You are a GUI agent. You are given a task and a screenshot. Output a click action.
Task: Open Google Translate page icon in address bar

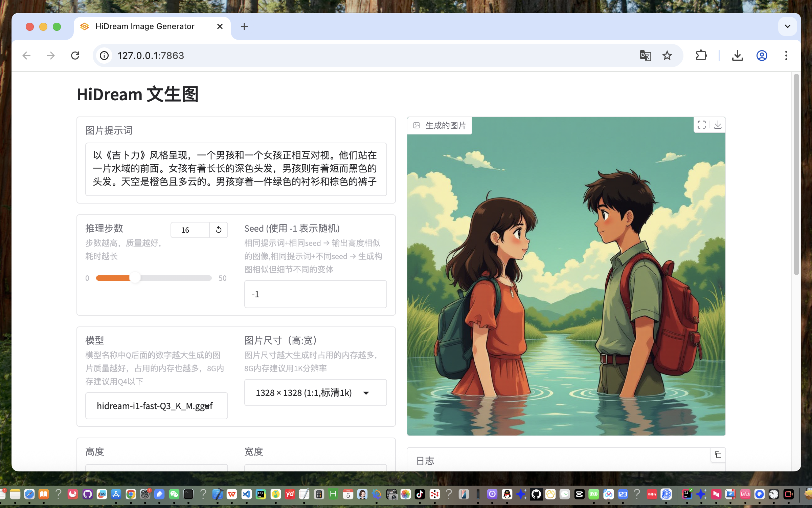(645, 56)
